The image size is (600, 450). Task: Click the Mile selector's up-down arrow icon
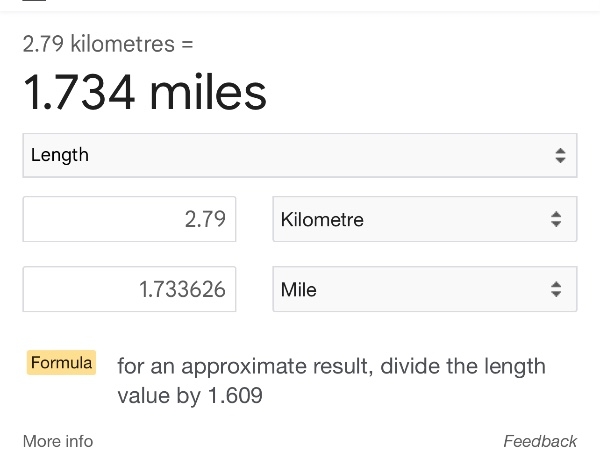tap(556, 290)
